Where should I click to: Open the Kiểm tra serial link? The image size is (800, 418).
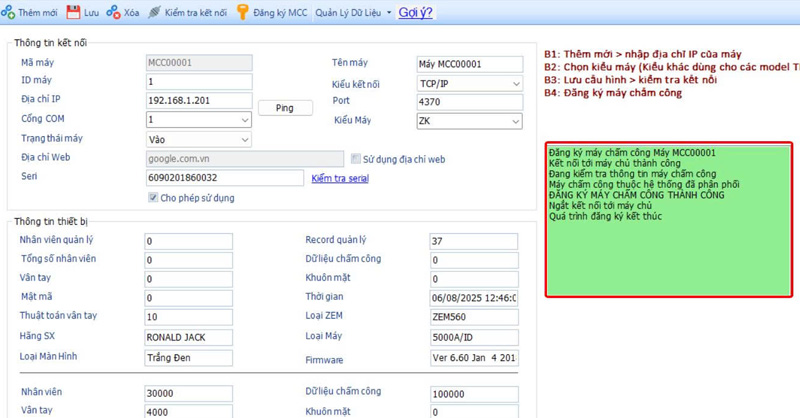(340, 178)
